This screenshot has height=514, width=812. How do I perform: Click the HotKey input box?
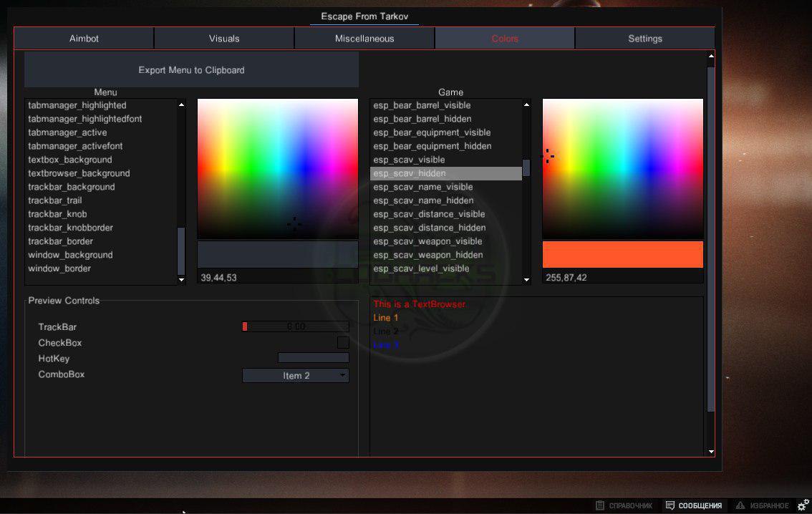(x=314, y=358)
